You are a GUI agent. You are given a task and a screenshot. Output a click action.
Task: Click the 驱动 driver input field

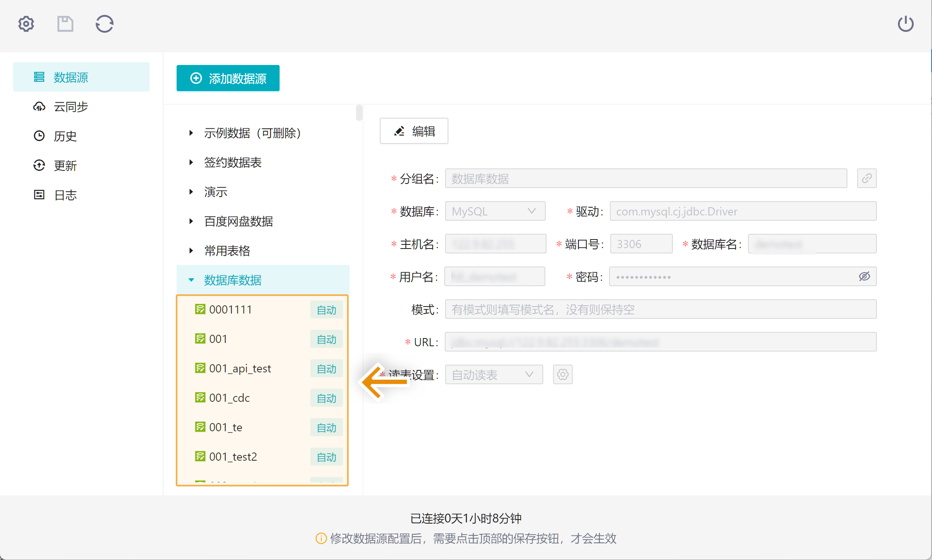coord(743,211)
